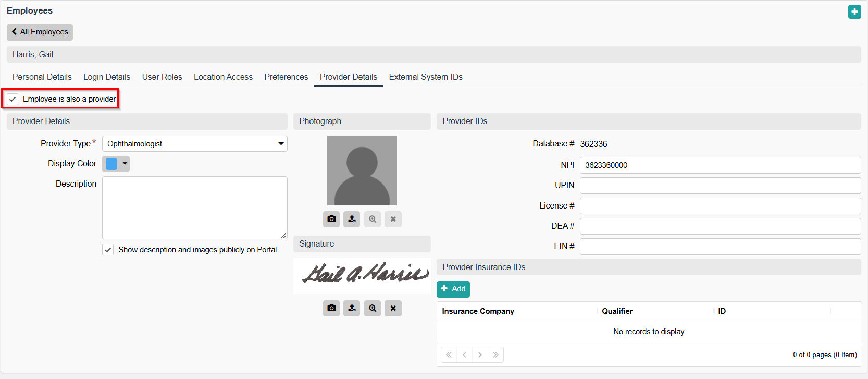868x379 pixels.
Task: Click the green plus icon at top right
Action: (x=854, y=11)
